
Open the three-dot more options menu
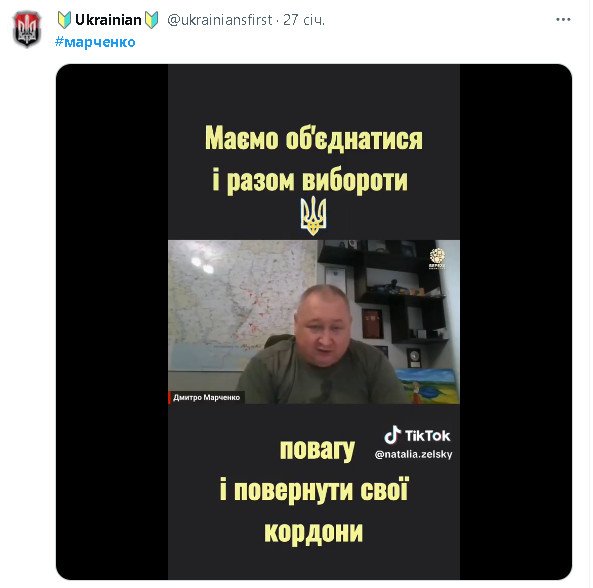(x=563, y=19)
